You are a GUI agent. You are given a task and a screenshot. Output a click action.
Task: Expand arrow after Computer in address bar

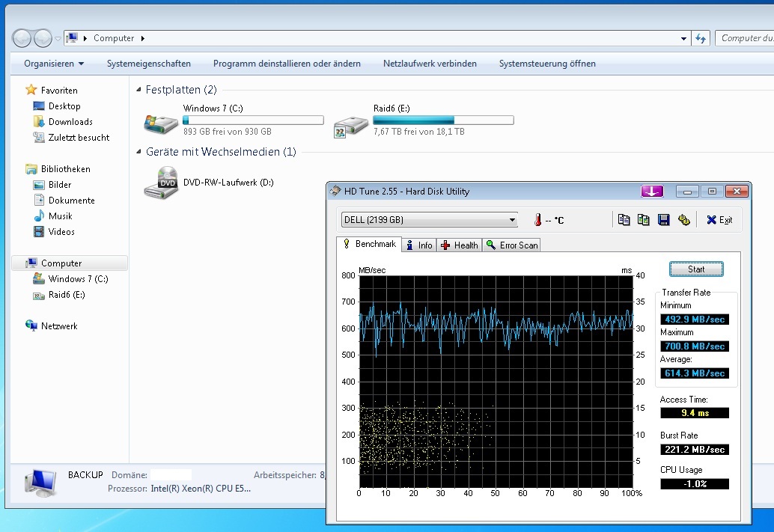click(143, 38)
